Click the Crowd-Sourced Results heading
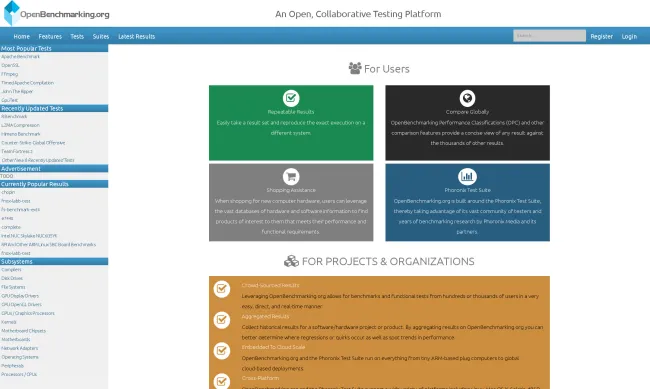 click(270, 285)
